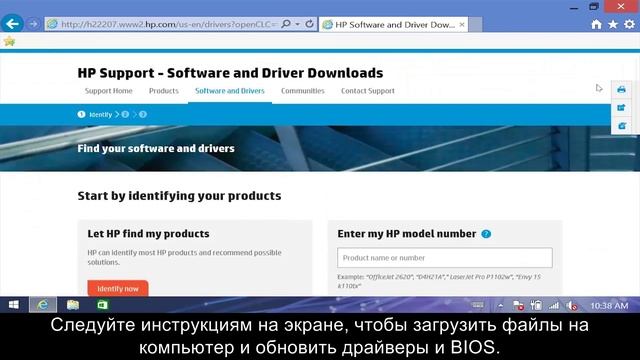The height and width of the screenshot is (360, 640).
Task: Click Add to favorites bar star icon
Action: pos(9,41)
